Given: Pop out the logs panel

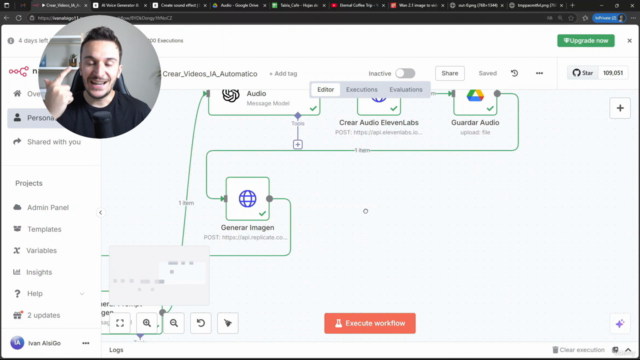Looking at the screenshot, I should click(615, 350).
